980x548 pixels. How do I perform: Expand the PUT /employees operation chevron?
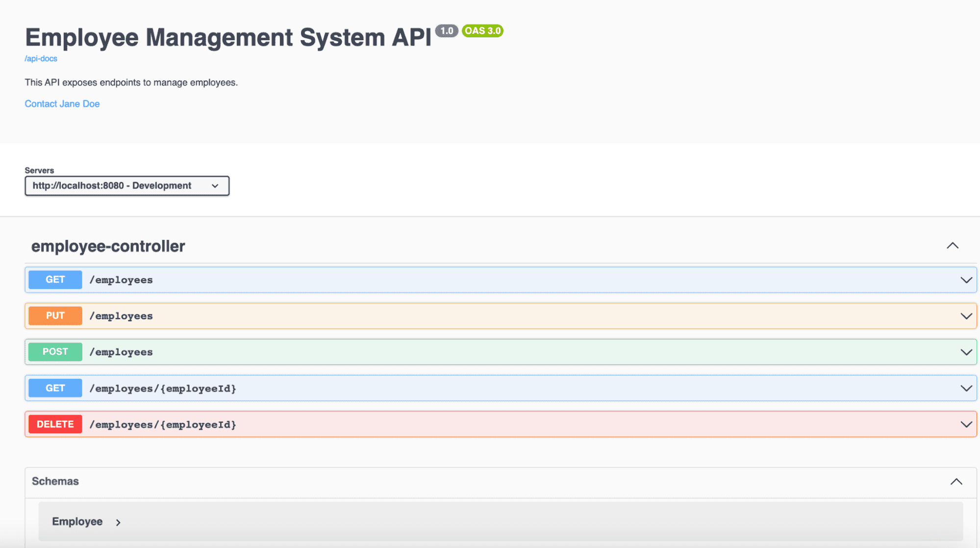pyautogui.click(x=965, y=315)
